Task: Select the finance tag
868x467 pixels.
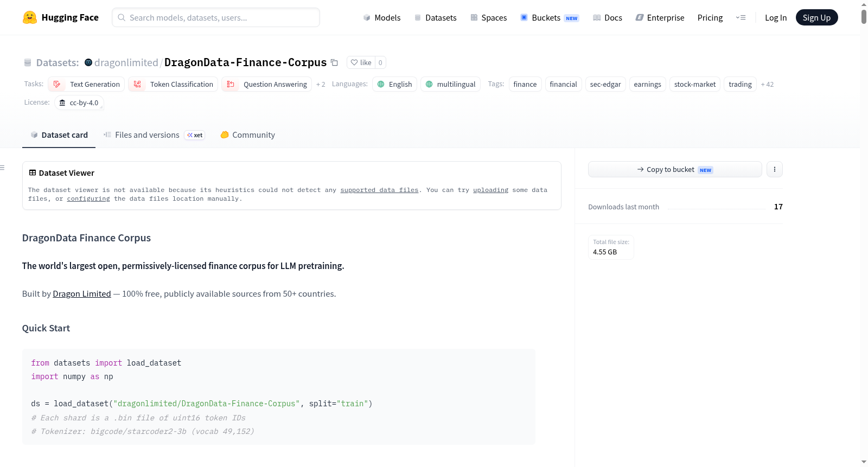Action: coord(525,84)
